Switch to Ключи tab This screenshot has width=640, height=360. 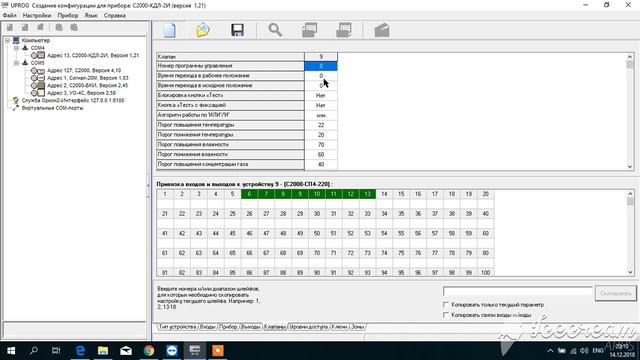point(339,327)
